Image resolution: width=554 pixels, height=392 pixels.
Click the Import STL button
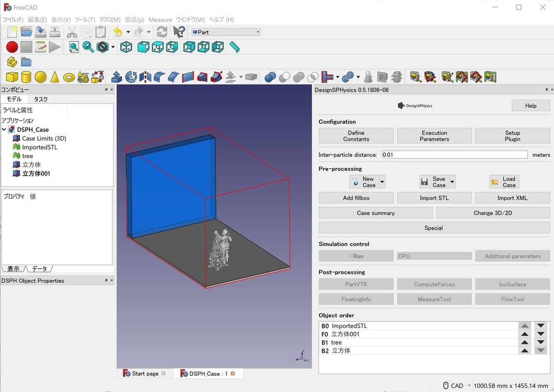(x=434, y=198)
